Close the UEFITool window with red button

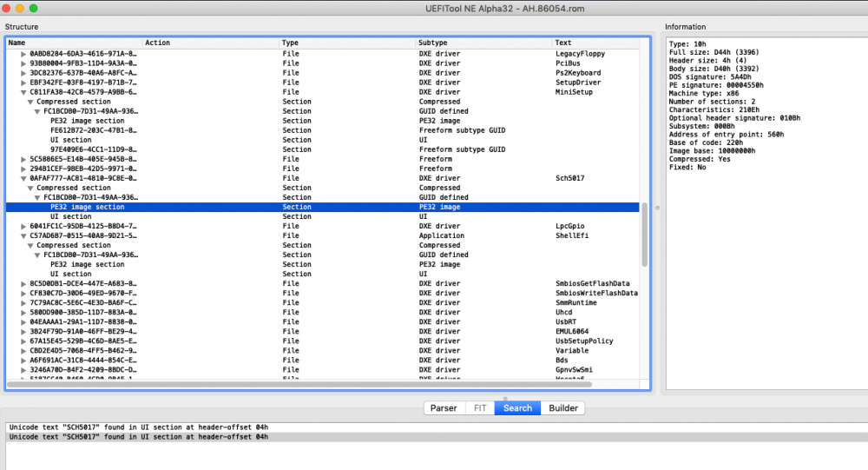coord(6,9)
